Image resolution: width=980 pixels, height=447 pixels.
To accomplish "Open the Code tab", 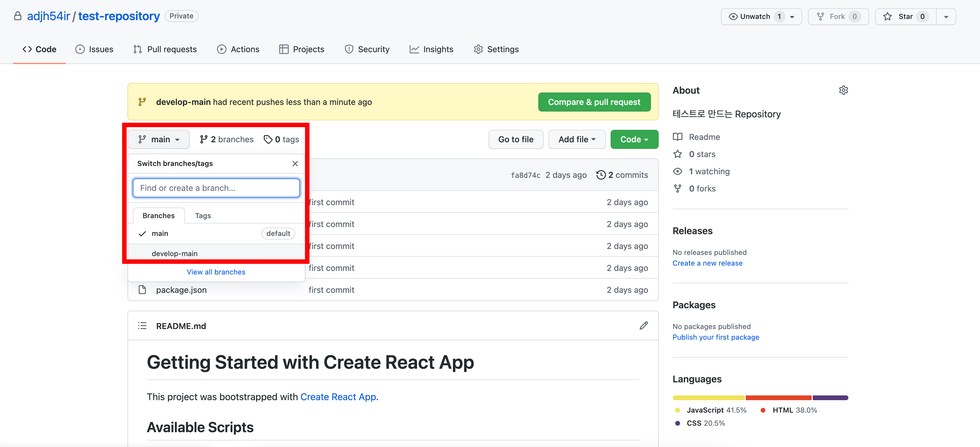I will pyautogui.click(x=39, y=49).
